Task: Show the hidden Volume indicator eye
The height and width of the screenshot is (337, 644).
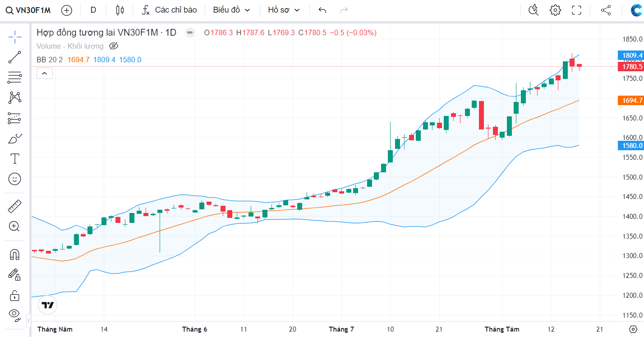Action: pos(114,46)
